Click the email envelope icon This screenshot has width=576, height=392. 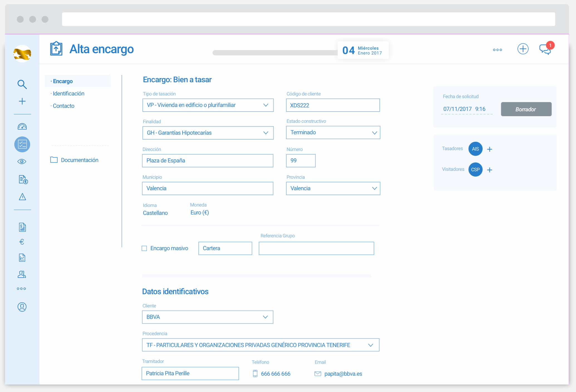[318, 374]
